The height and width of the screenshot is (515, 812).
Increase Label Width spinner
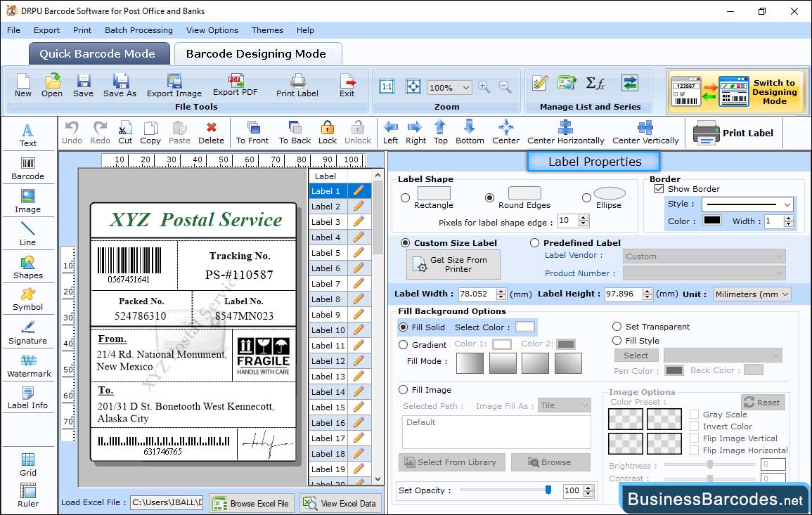pyautogui.click(x=501, y=292)
